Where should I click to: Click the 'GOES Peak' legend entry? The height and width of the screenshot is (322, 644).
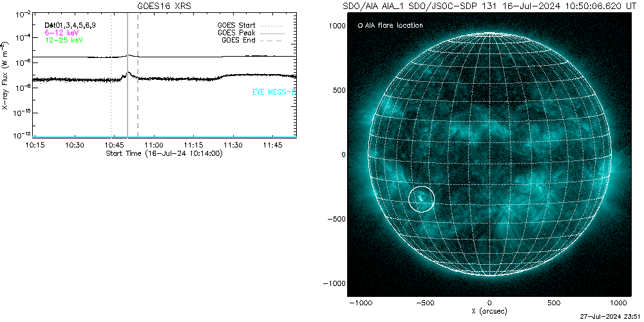(251, 33)
